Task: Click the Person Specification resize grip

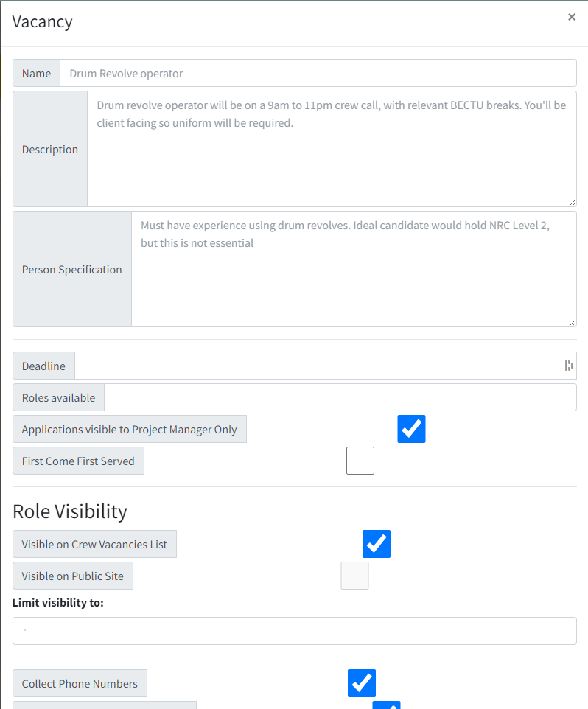Action: [573, 322]
